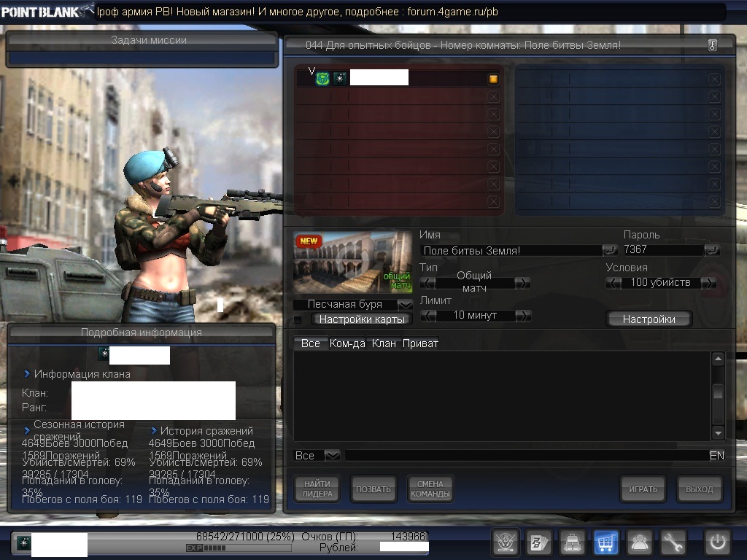Click the power exit icon
The image size is (747, 560).
[717, 542]
